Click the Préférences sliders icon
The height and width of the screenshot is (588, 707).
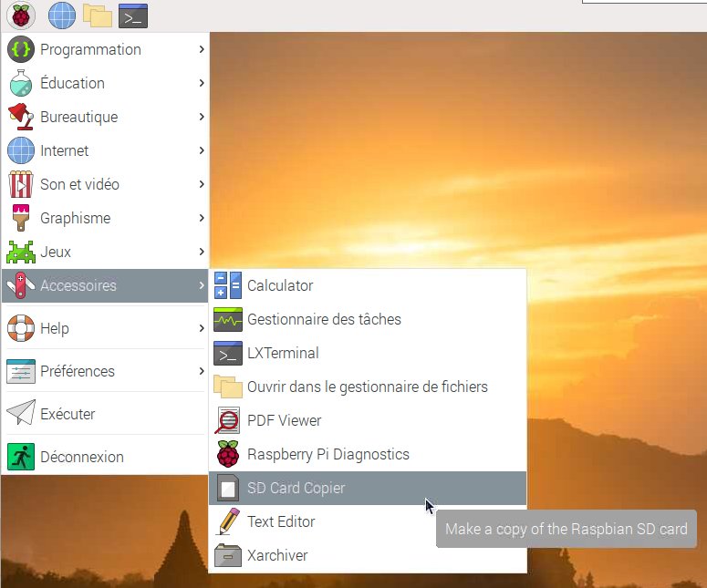pos(21,371)
